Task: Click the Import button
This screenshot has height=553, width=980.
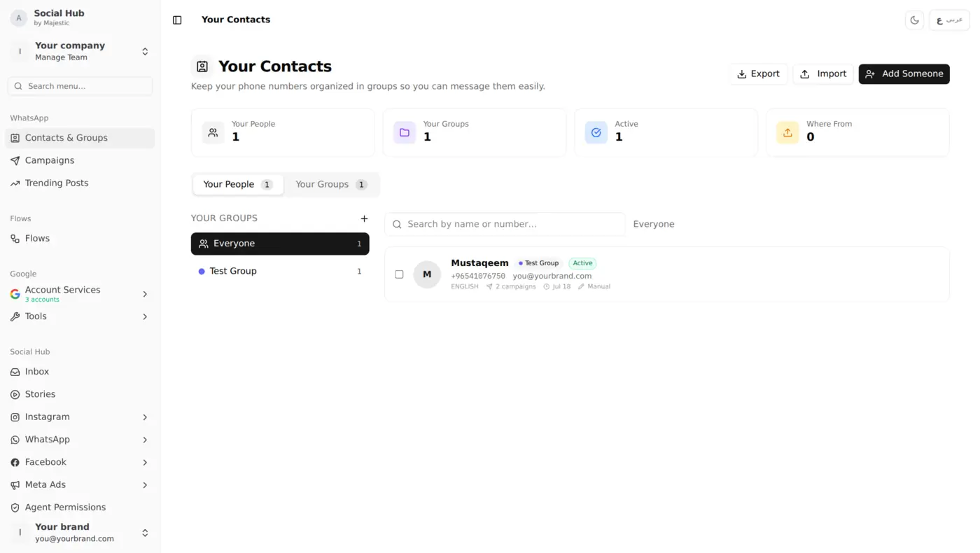Action: pyautogui.click(x=823, y=74)
